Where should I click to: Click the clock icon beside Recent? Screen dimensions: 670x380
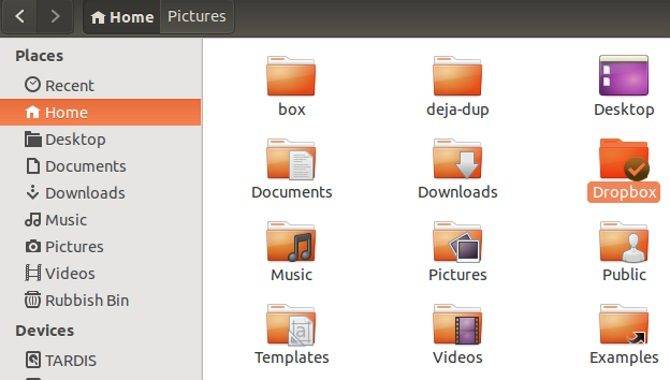tap(32, 85)
